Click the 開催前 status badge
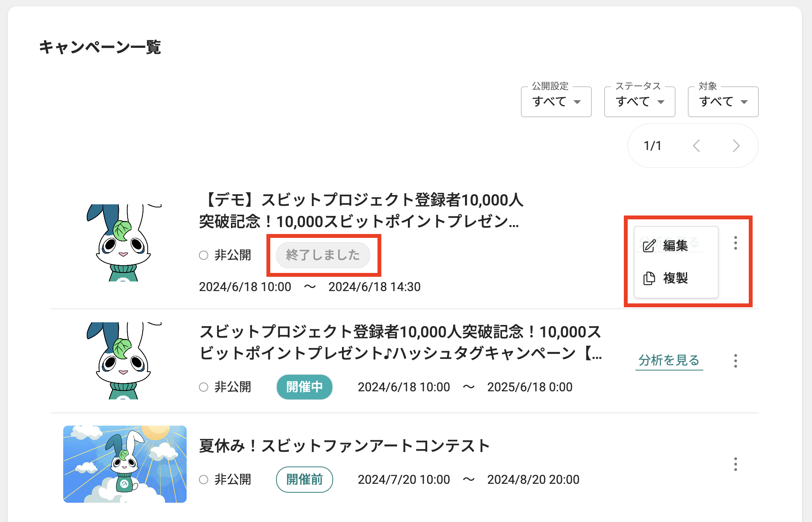Viewport: 812px width, 522px height. click(305, 480)
